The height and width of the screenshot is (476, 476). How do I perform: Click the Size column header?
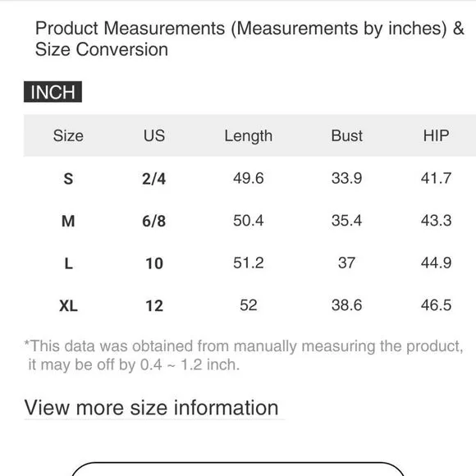(68, 135)
